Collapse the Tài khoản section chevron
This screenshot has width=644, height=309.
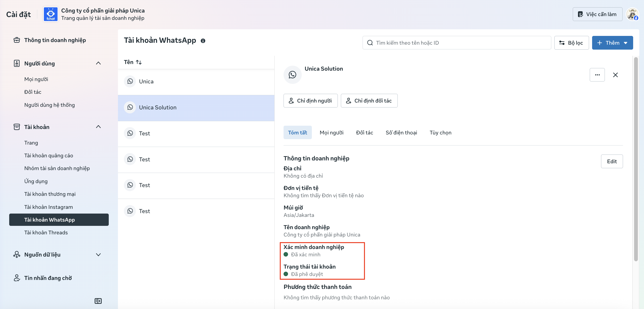click(x=99, y=127)
